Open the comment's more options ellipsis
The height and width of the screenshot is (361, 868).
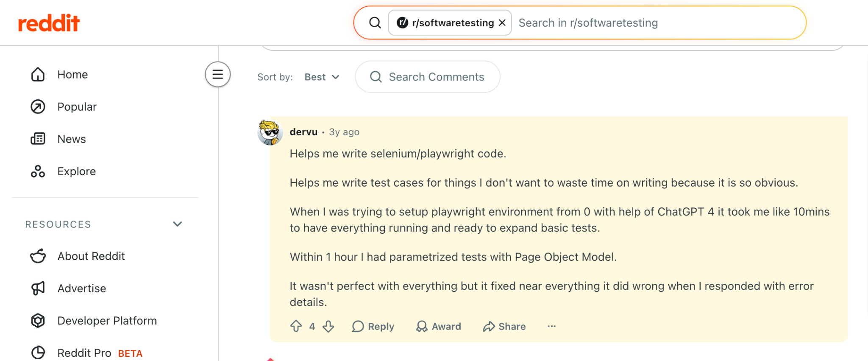pyautogui.click(x=551, y=326)
